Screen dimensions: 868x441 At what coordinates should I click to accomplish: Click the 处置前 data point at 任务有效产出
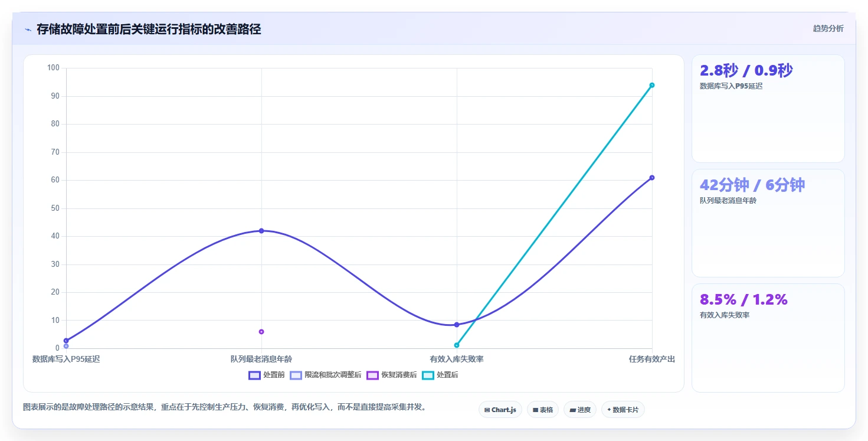(652, 178)
